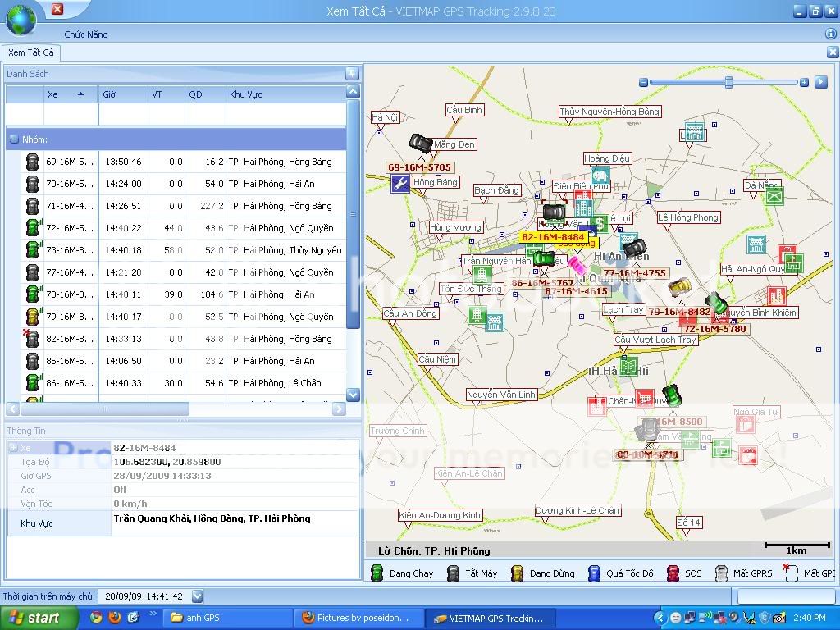
Task: Click the yellow car marker 79-16M-8482
Action: (x=679, y=288)
